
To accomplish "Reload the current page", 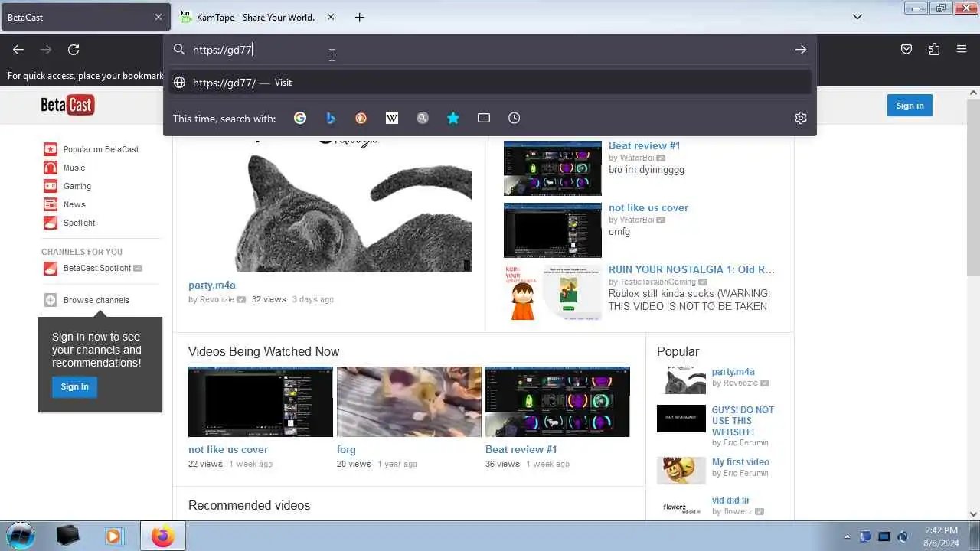I will [73, 50].
